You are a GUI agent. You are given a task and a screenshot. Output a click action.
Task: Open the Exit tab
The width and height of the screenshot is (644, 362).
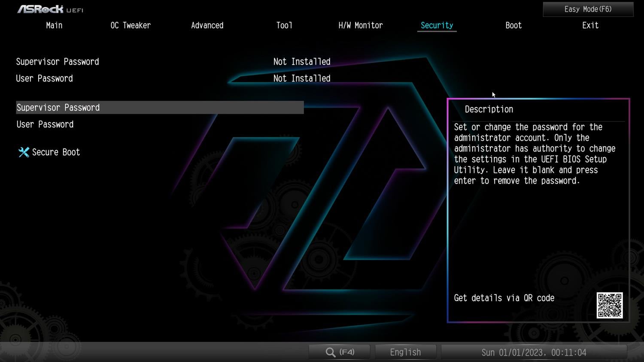click(590, 25)
